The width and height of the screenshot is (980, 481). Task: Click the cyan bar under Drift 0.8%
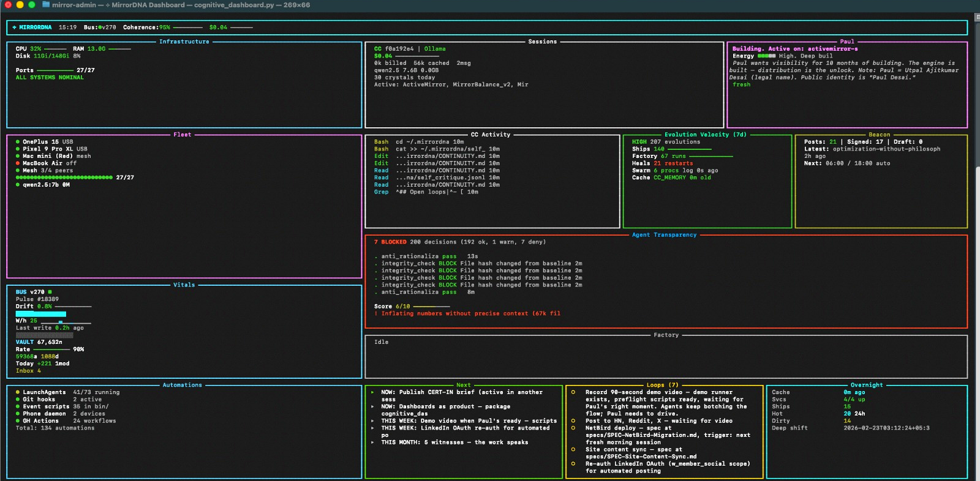click(x=41, y=314)
